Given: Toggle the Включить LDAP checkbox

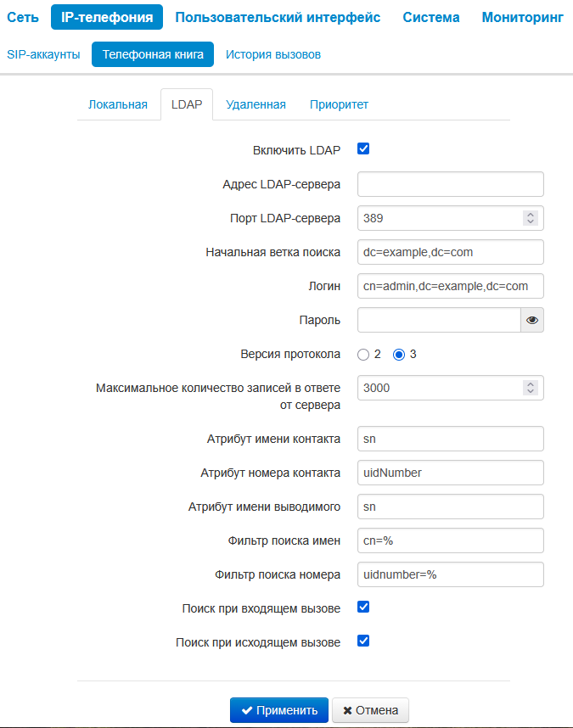Looking at the screenshot, I should [363, 148].
